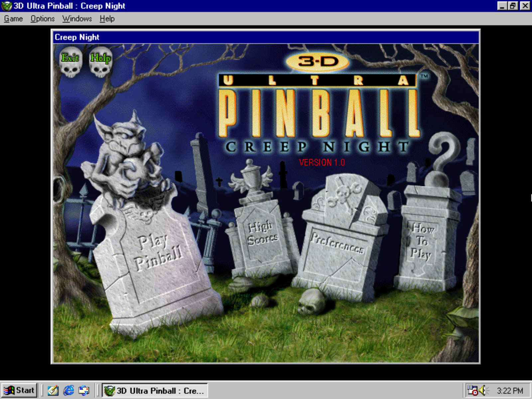Close the 3D Ultra Pinball window

525,6
